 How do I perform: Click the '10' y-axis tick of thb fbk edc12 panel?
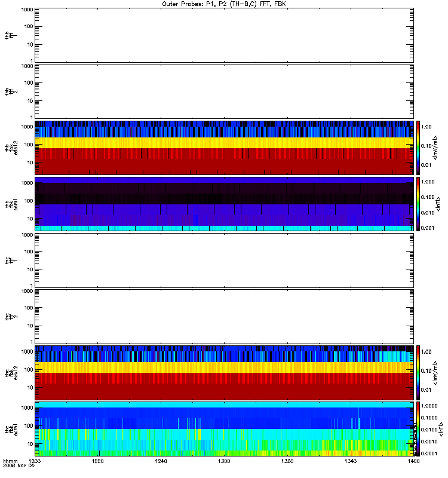tap(30, 163)
